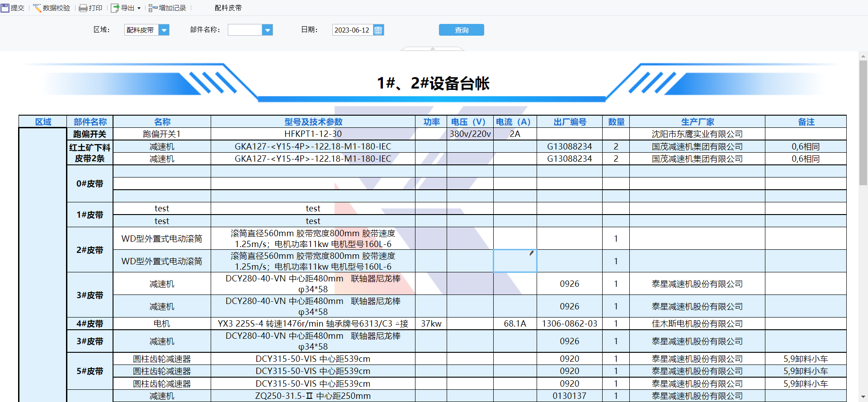
Task: Expand the 部件名称 dropdown arrow
Action: 268,30
